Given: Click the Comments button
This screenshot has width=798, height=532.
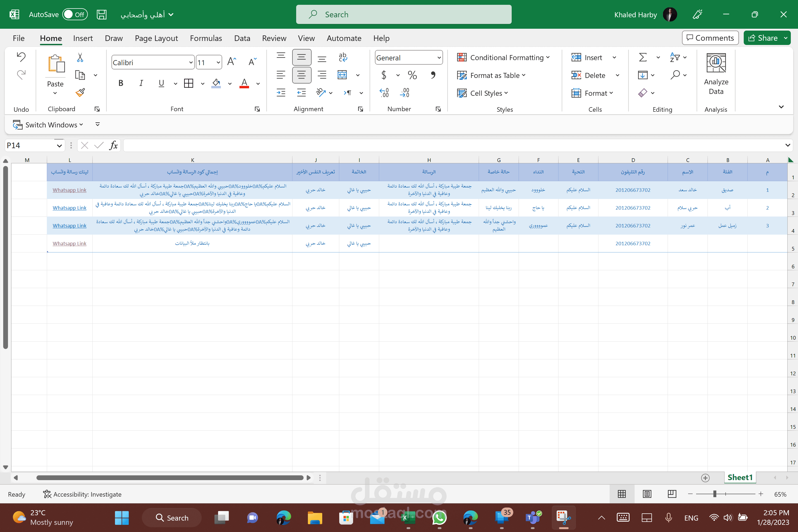Looking at the screenshot, I should click(x=710, y=38).
